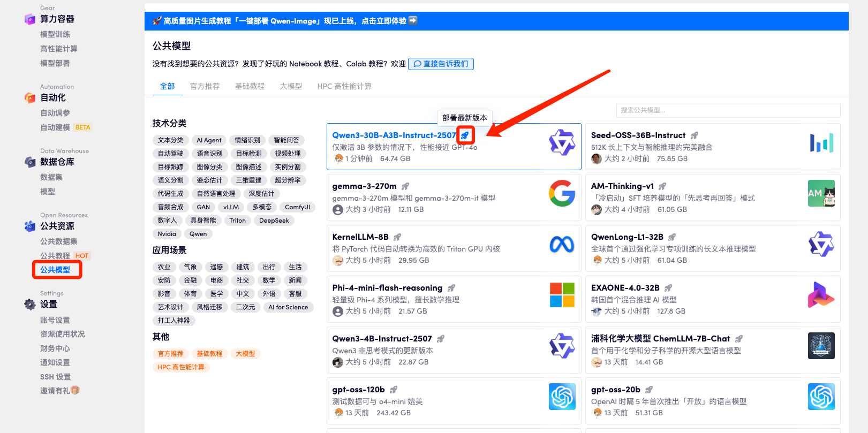Open the HPC 高性能计算 tab

tap(344, 86)
